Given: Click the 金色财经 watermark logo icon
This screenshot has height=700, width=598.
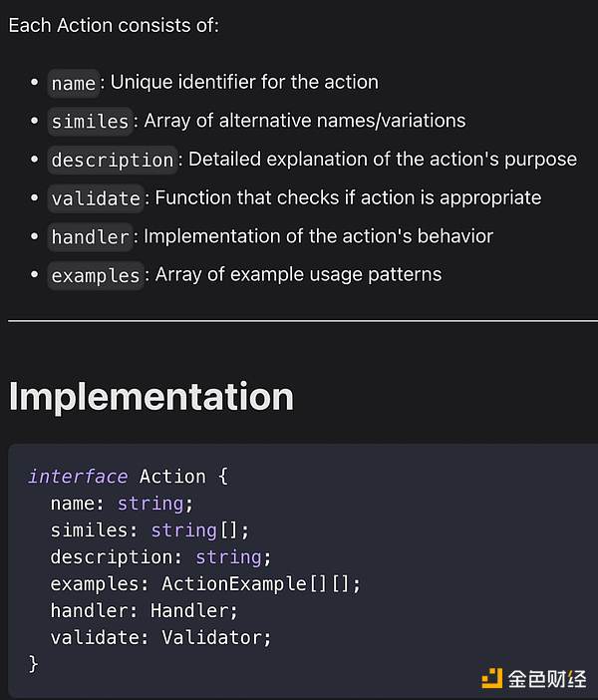Looking at the screenshot, I should click(x=491, y=679).
